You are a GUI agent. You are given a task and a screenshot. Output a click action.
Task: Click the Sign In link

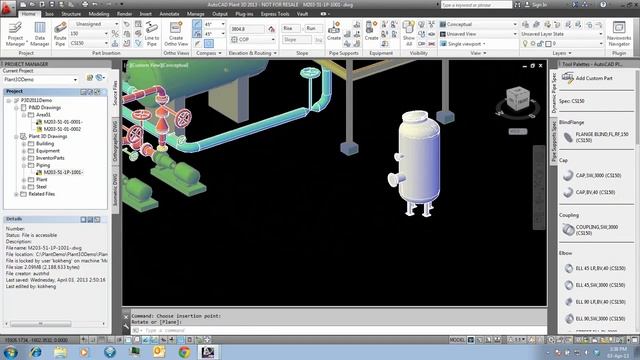(x=539, y=4)
